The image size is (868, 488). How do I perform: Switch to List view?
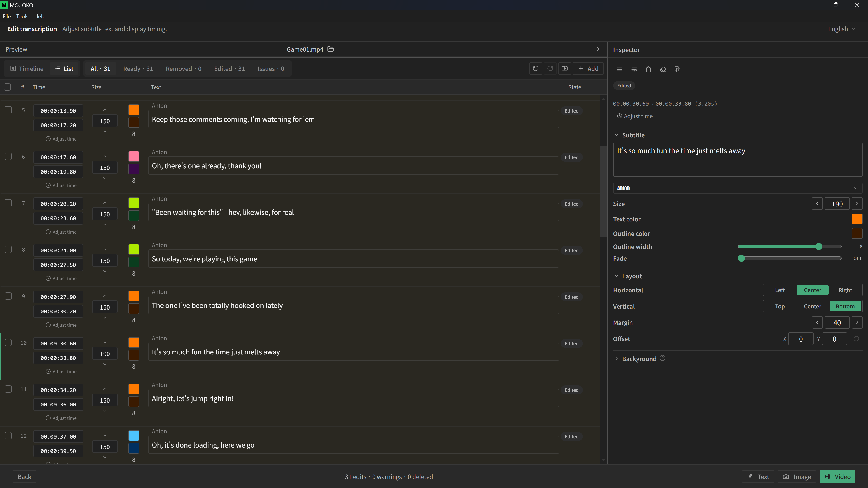click(64, 69)
